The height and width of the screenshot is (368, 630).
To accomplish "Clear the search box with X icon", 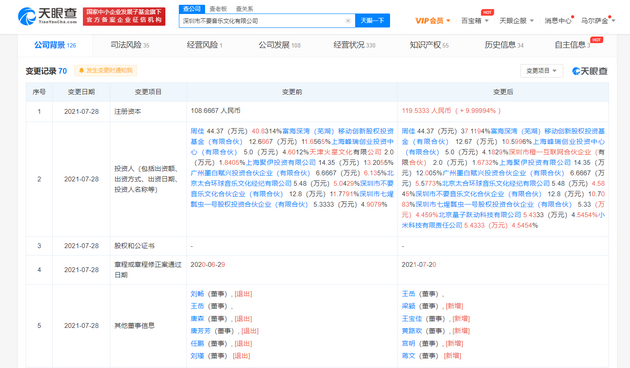I will (348, 21).
